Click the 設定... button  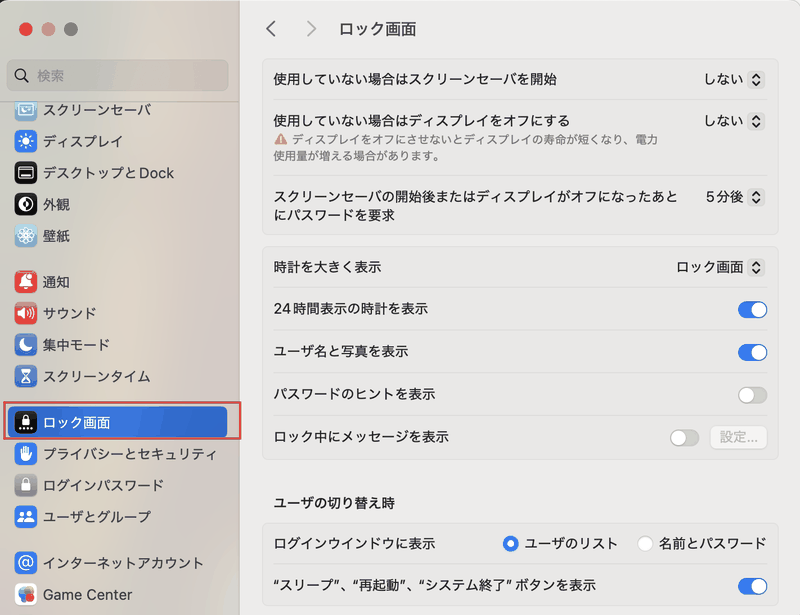click(x=738, y=437)
